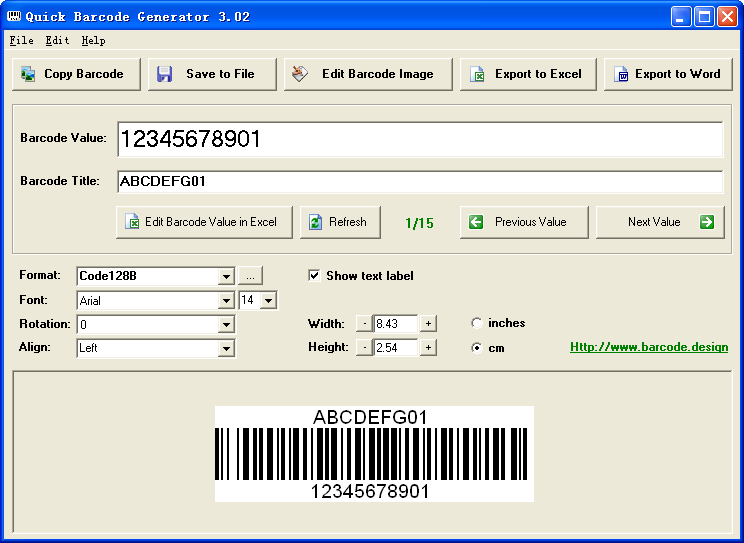The height and width of the screenshot is (543, 744).
Task: Click the paintbrush Edit Barcode Image icon
Action: coord(300,74)
